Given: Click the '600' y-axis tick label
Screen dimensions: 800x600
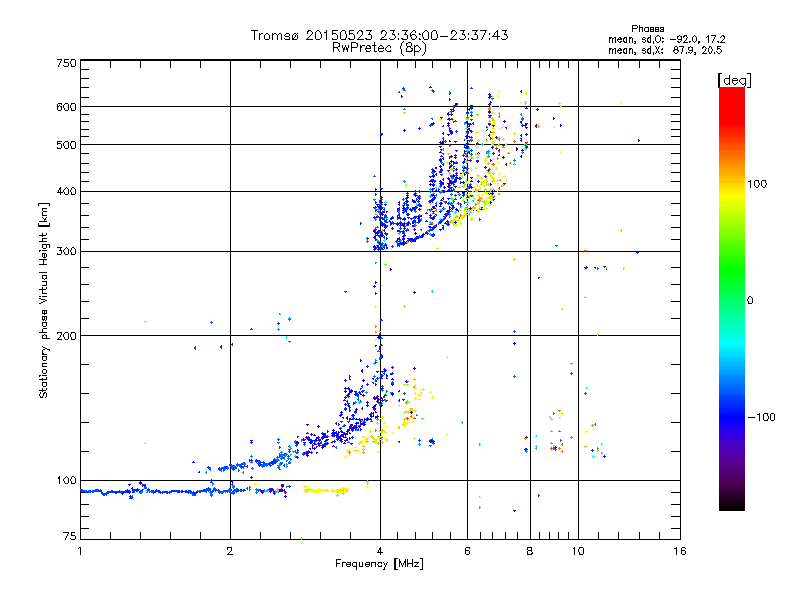Looking at the screenshot, I should [x=66, y=107].
